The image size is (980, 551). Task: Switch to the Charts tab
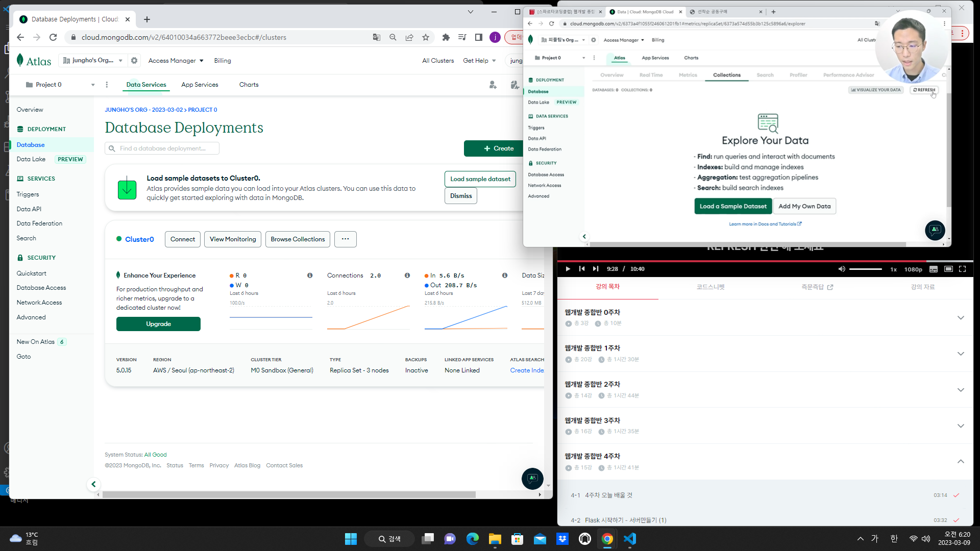coord(249,85)
